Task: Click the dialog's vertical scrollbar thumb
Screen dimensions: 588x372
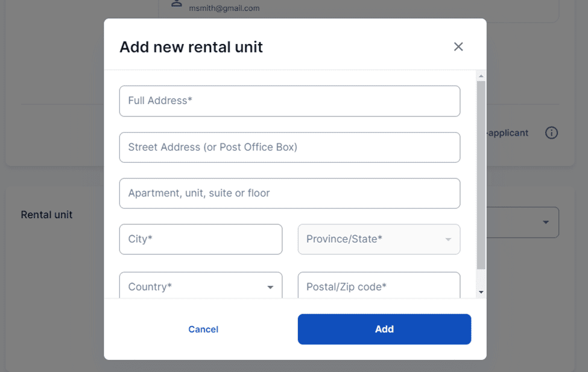Action: pyautogui.click(x=481, y=175)
